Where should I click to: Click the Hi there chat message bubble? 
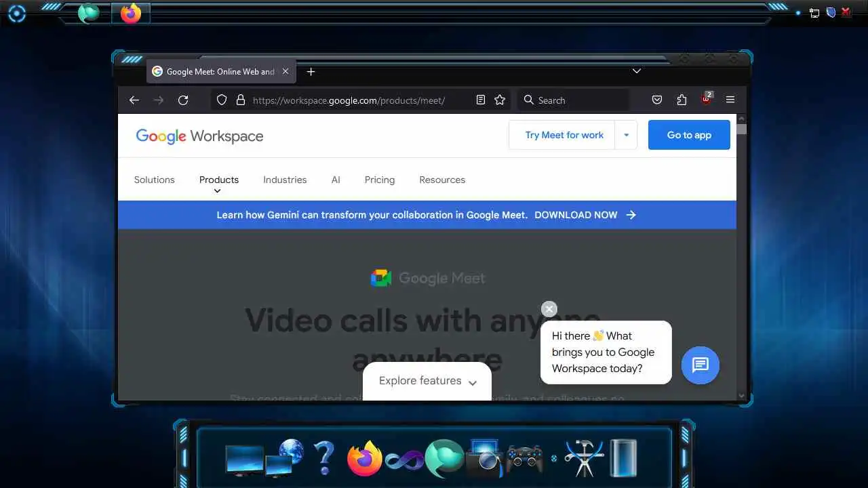pyautogui.click(x=606, y=352)
